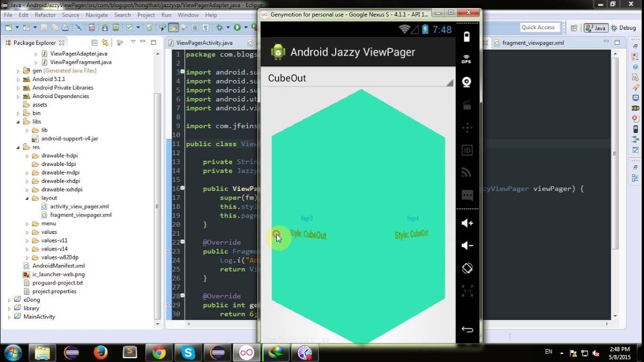Click Outline icon in lower right sidebar
644x362 pixels.
[636, 177]
